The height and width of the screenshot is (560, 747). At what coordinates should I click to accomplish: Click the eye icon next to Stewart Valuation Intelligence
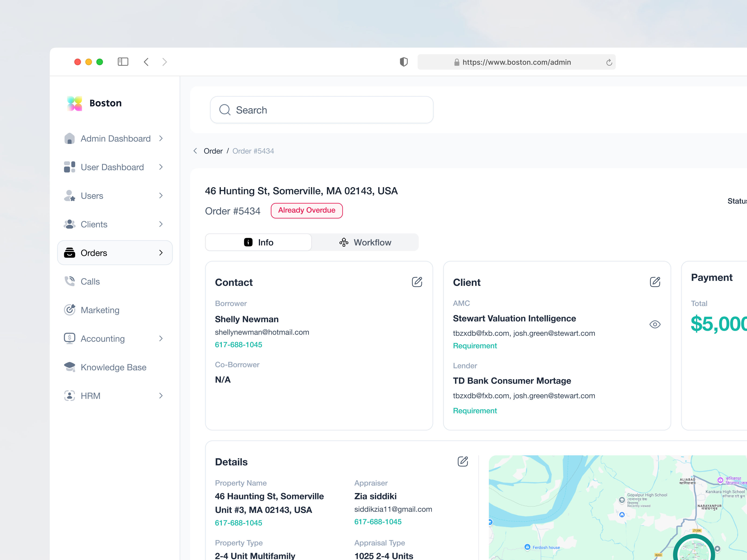coord(655,324)
